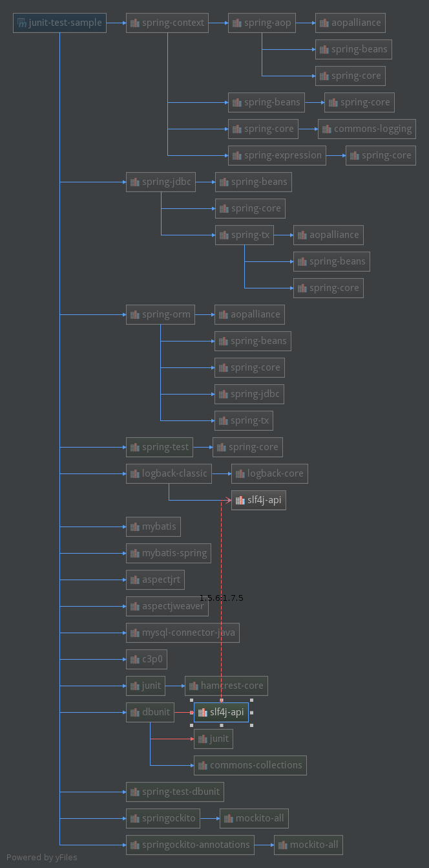429x868 pixels.
Task: Click the spring-test-dbunit node
Action: 175,792
